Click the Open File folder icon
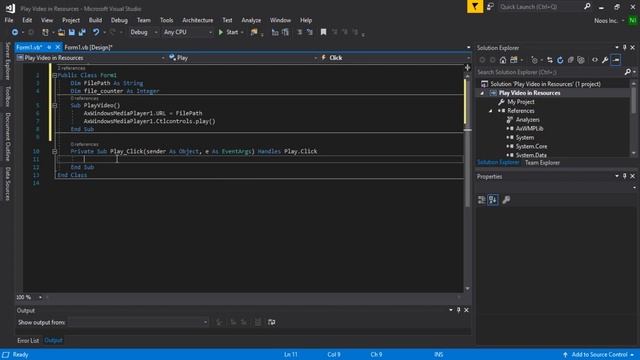The image size is (640, 360). point(61,32)
